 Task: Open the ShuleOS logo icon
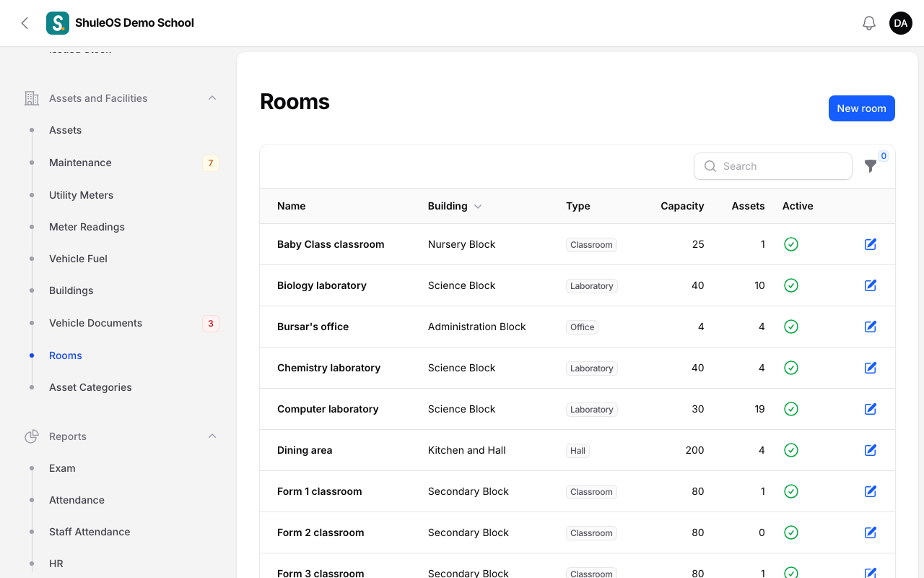(x=58, y=23)
